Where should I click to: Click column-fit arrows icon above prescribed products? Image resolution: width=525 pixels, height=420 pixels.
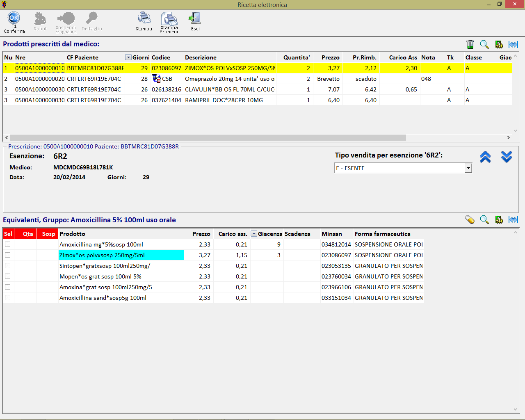tap(513, 44)
